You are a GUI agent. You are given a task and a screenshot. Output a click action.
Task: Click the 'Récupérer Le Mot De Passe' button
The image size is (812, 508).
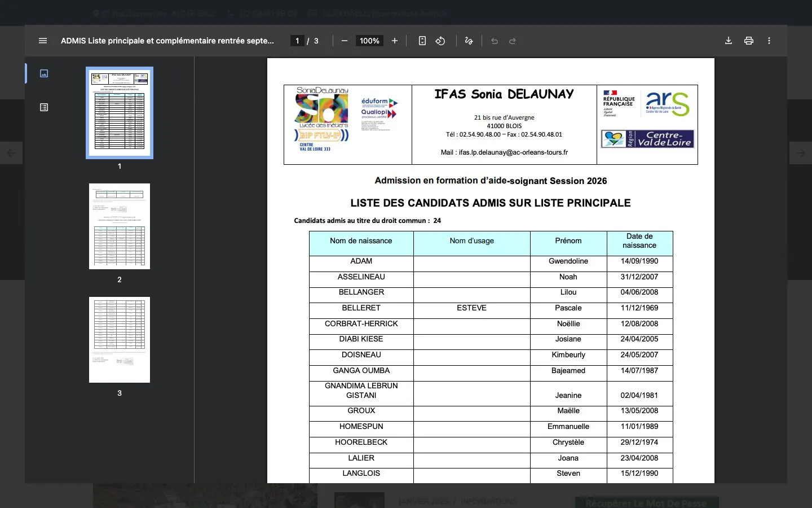(647, 502)
